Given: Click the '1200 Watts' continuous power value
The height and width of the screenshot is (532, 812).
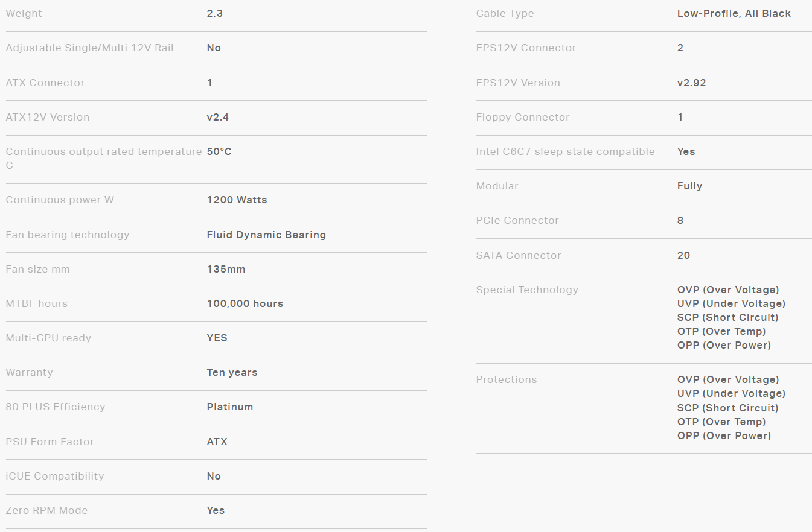Looking at the screenshot, I should pyautogui.click(x=237, y=200).
